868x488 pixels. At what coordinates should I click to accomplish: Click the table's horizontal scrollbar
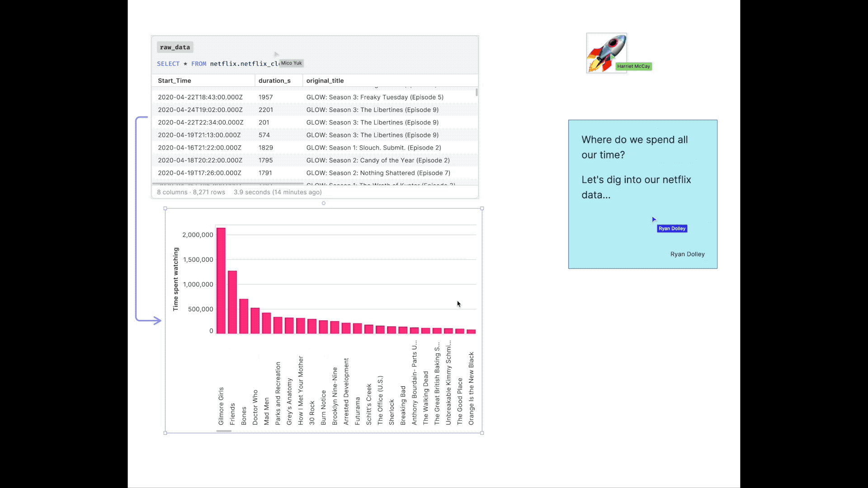coord(227,183)
